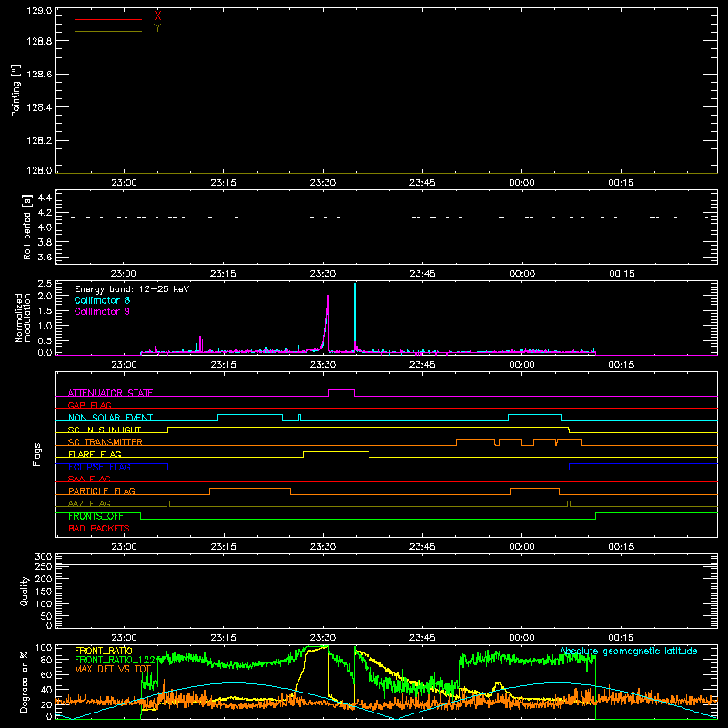Click the 2.5 modulation tick label

(45, 284)
